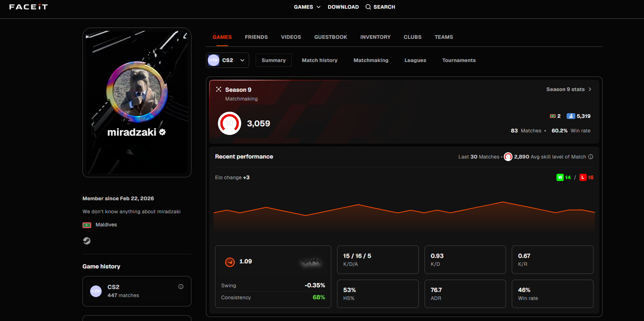Click the verified badge next to miradzaki

tap(162, 132)
